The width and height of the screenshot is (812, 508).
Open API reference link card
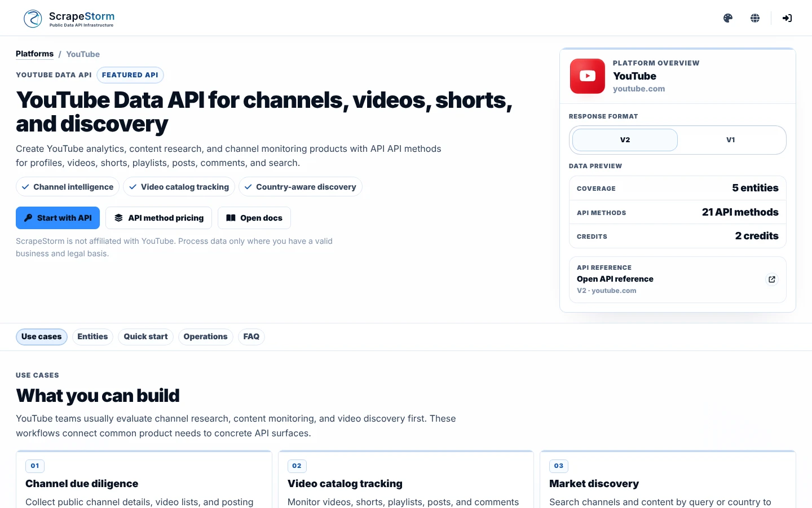pos(678,279)
